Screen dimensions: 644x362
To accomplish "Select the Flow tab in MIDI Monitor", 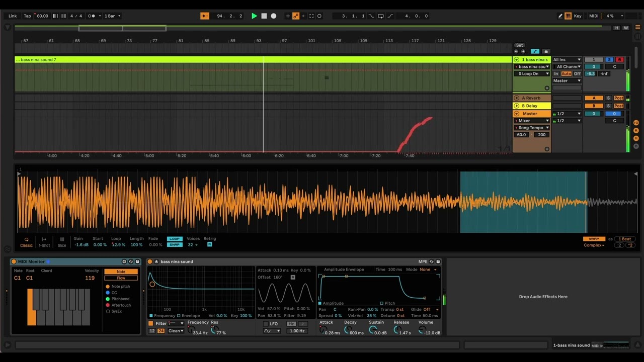I will [x=121, y=278].
